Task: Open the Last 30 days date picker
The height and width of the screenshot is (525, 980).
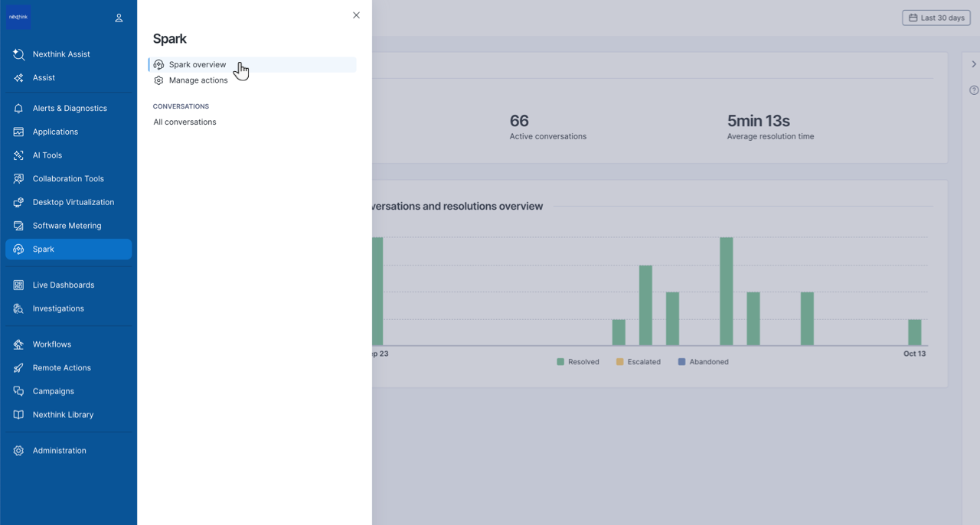Action: point(936,18)
